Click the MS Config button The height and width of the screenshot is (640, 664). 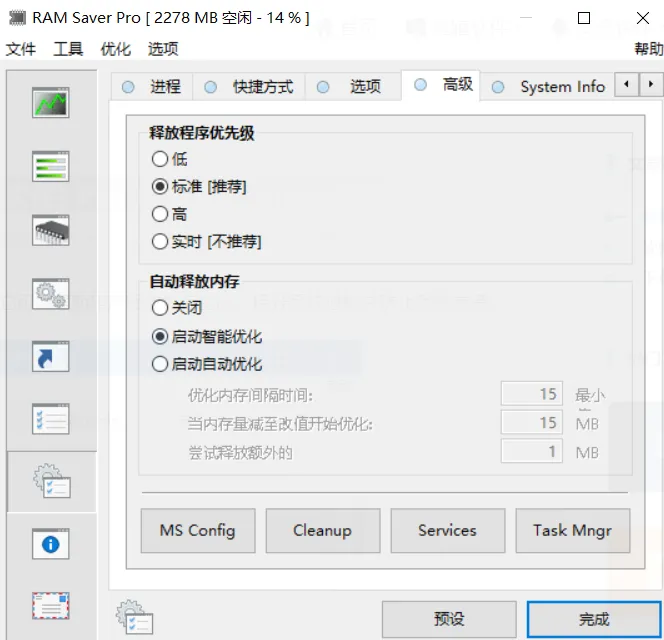pyautogui.click(x=198, y=530)
